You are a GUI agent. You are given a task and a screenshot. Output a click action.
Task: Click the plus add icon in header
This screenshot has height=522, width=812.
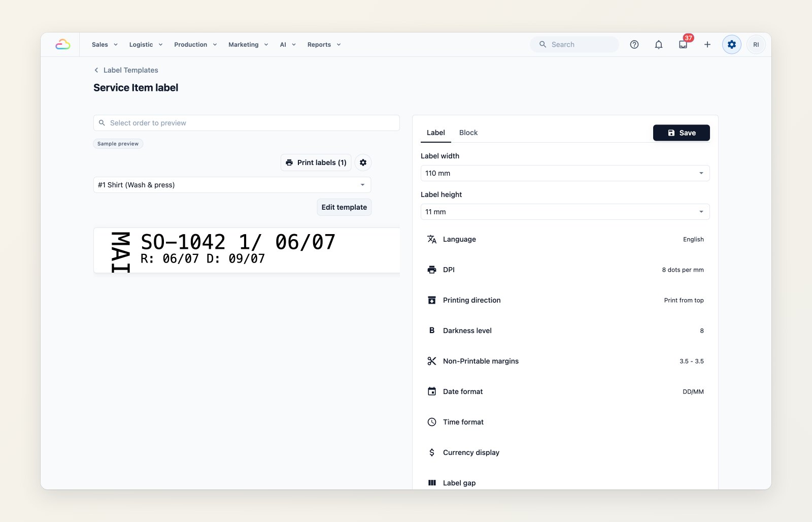(x=707, y=45)
